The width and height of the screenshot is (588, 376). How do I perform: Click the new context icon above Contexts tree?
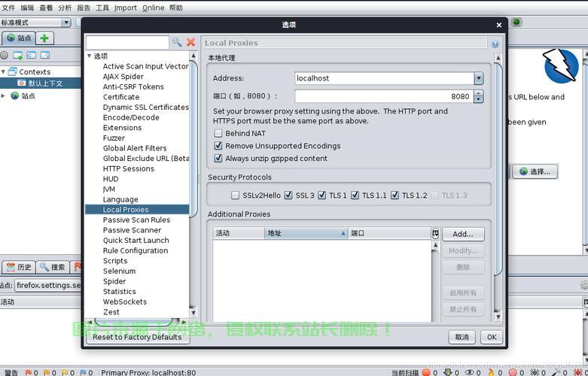[17, 56]
